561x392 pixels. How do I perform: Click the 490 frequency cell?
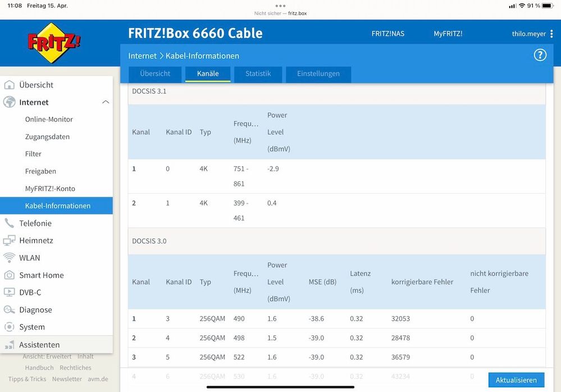239,318
